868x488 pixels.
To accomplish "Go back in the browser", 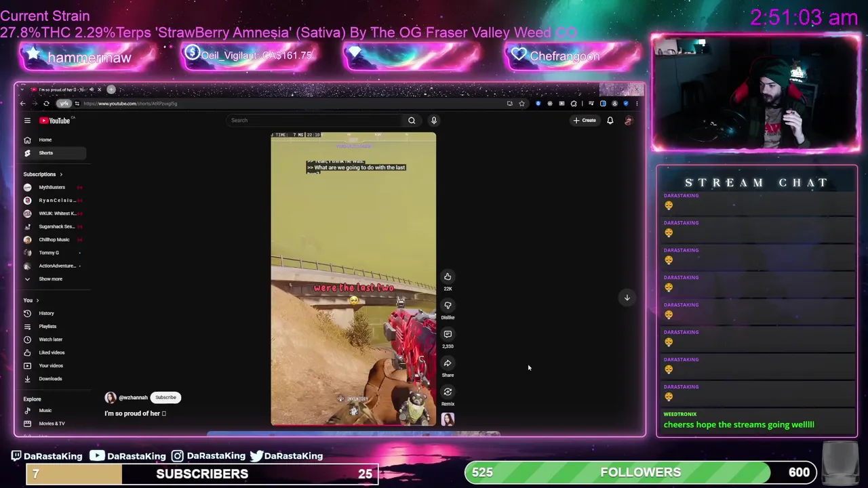I will (x=22, y=104).
